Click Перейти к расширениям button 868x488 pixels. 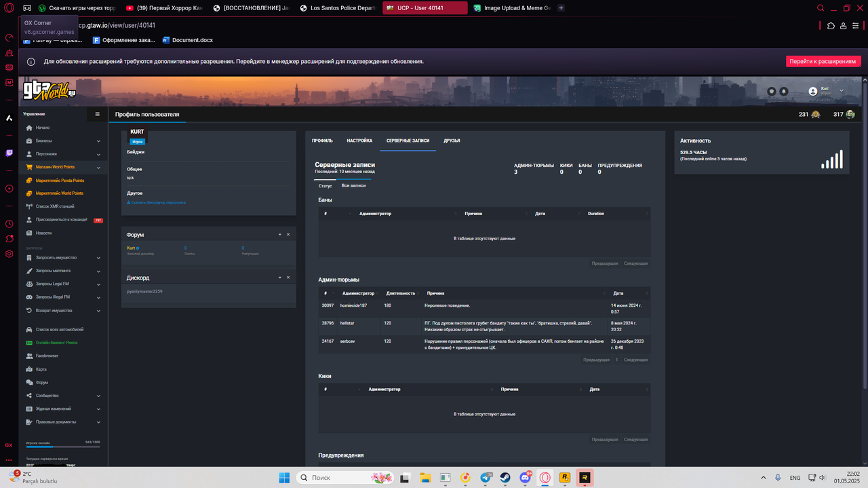click(x=823, y=61)
